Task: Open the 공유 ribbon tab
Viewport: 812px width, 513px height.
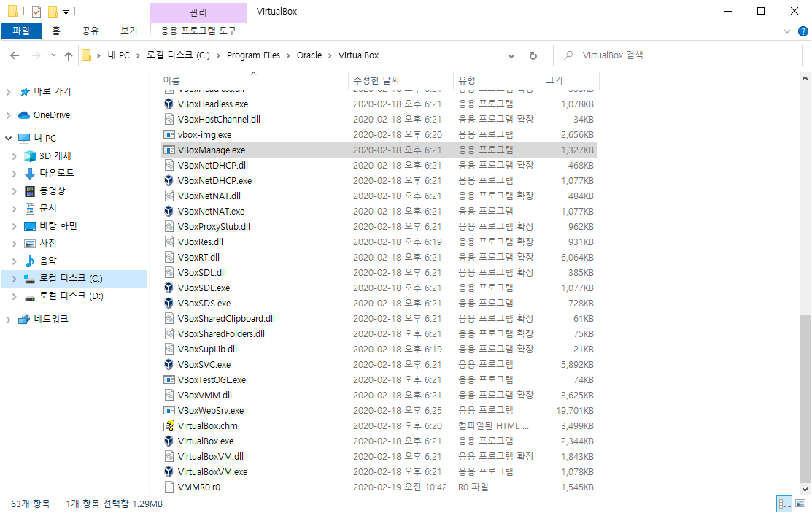Action: (x=90, y=31)
